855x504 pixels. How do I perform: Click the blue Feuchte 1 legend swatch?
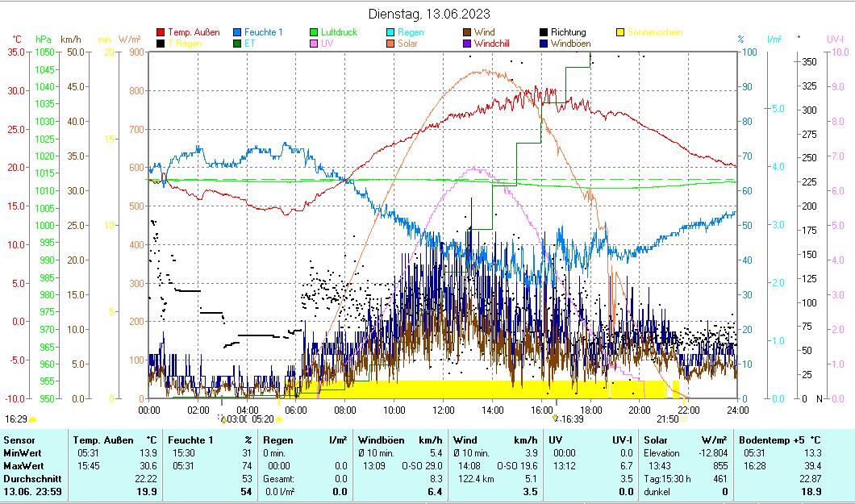click(237, 33)
